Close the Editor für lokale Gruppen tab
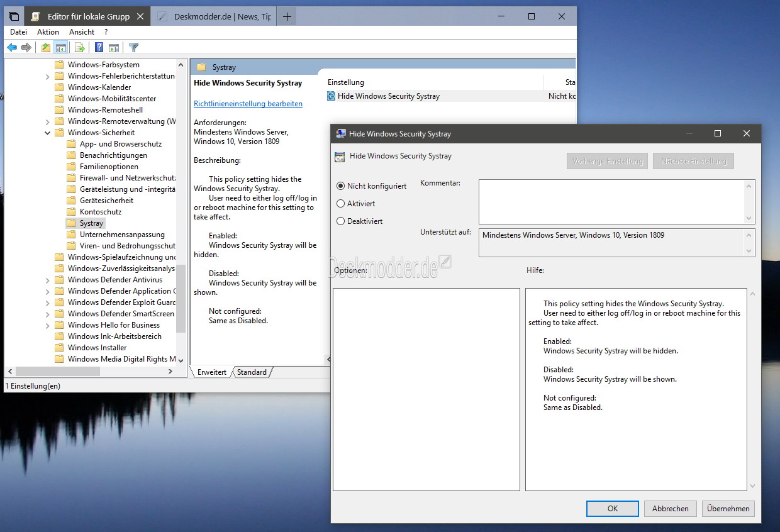 click(140, 16)
